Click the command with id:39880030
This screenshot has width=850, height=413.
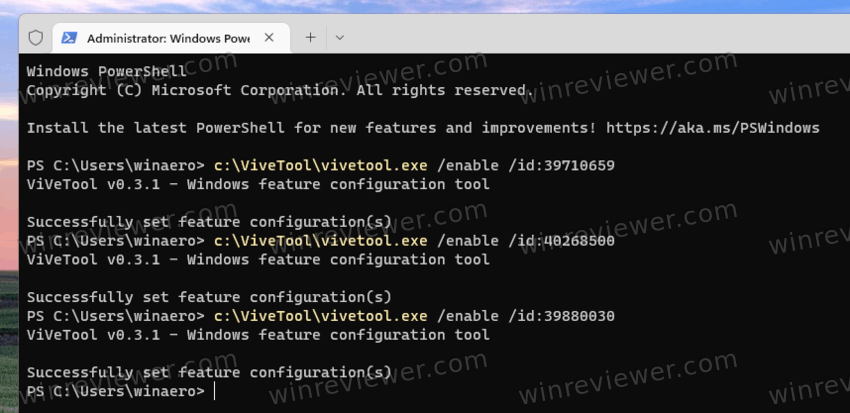coord(415,316)
